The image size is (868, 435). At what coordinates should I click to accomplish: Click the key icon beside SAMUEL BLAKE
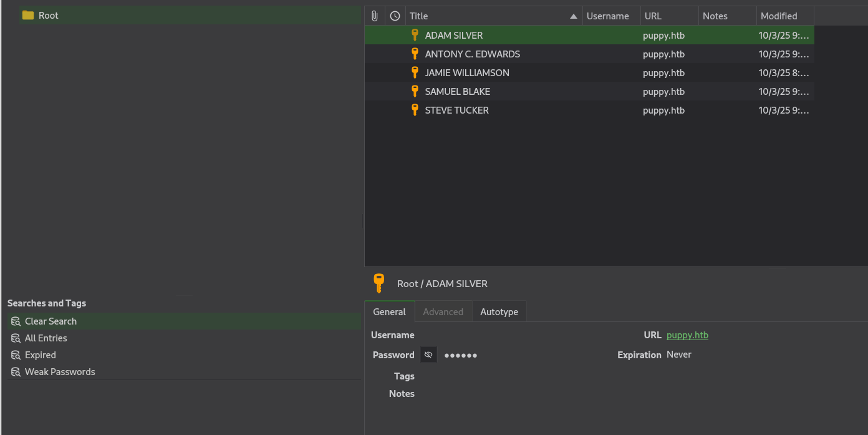[415, 91]
